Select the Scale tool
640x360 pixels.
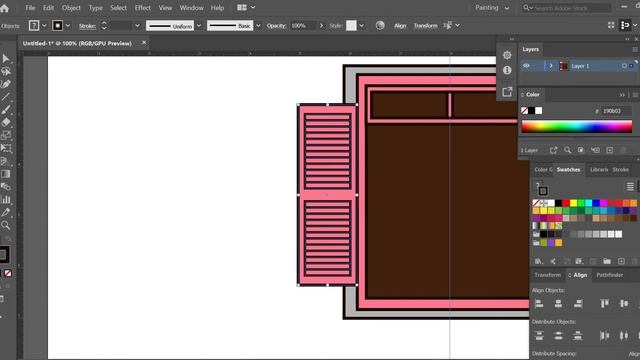click(6, 136)
